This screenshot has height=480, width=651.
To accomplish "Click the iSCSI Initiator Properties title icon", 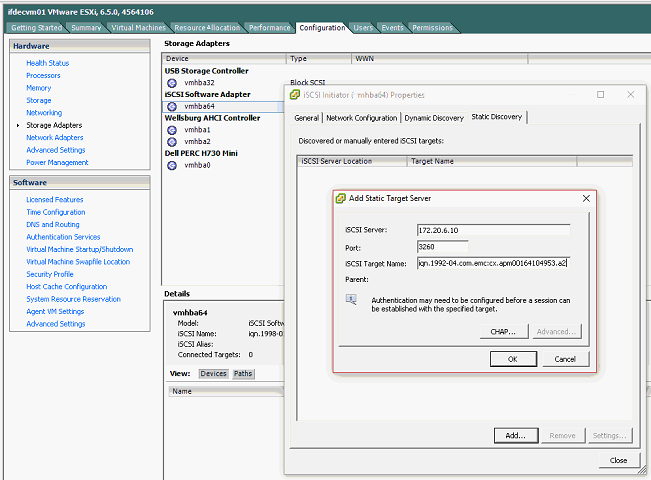I will pyautogui.click(x=295, y=95).
